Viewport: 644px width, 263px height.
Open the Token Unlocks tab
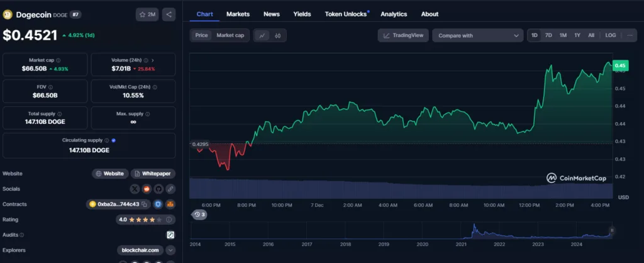(346, 14)
